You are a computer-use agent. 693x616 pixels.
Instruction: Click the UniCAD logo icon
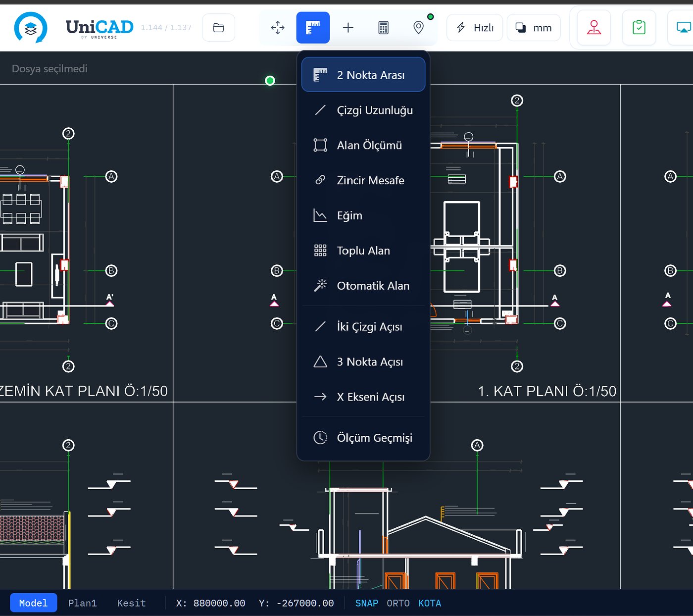pyautogui.click(x=31, y=28)
